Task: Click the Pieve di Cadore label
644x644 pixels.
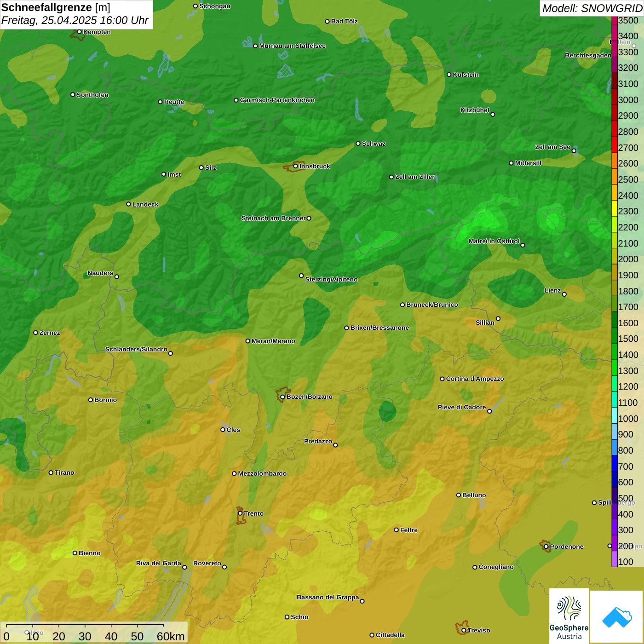Action: pyautogui.click(x=462, y=407)
